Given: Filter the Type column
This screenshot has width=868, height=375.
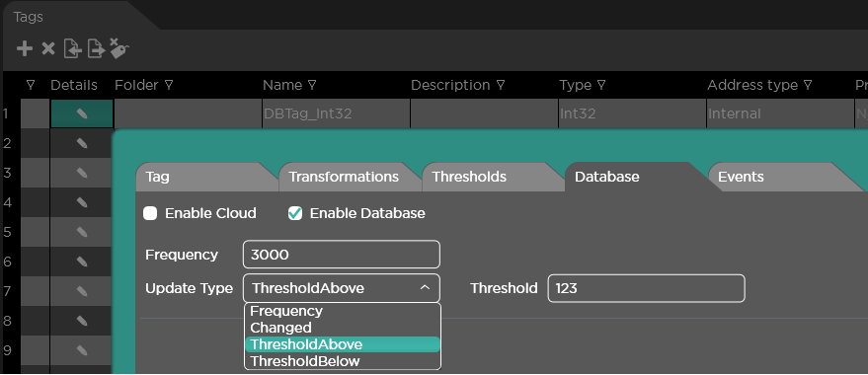Looking at the screenshot, I should click(x=600, y=85).
